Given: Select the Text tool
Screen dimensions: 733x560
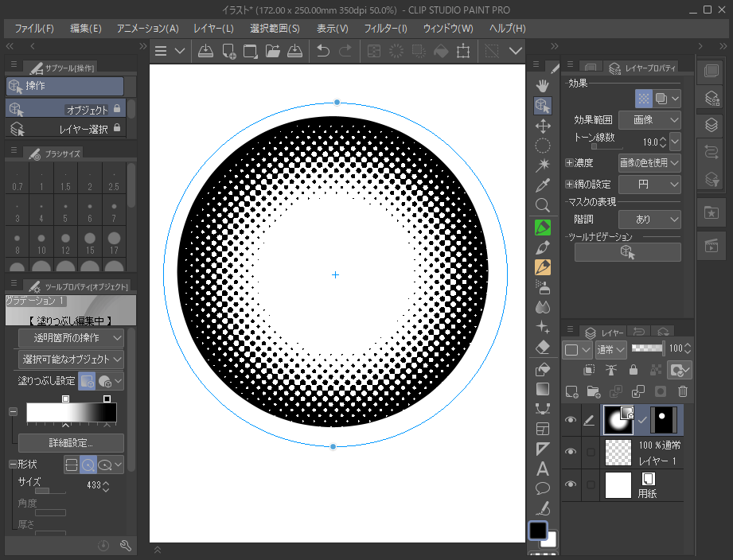Looking at the screenshot, I should (543, 469).
